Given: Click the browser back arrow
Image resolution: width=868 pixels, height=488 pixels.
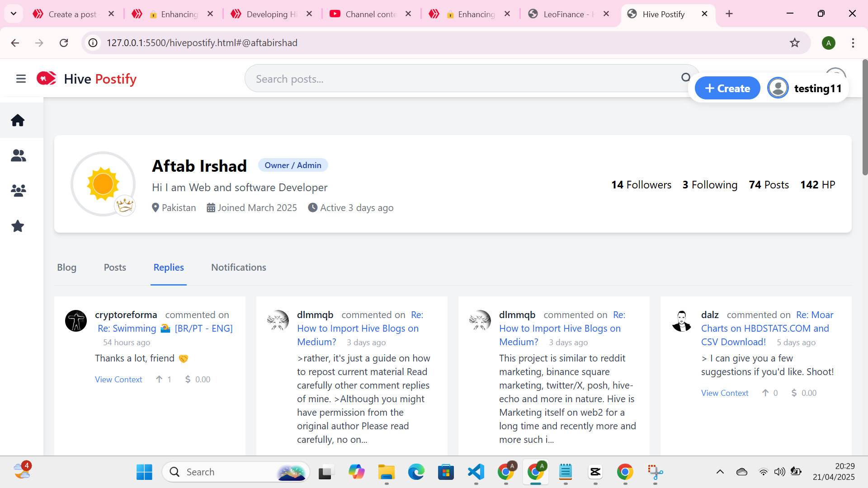Looking at the screenshot, I should pos(15,43).
